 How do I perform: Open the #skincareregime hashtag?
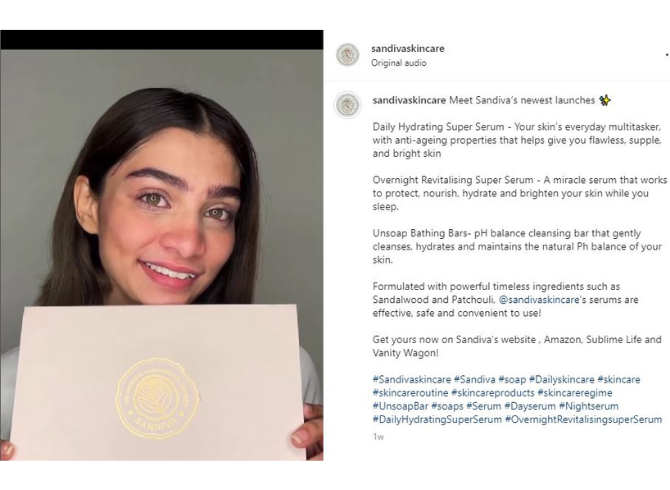575,393
